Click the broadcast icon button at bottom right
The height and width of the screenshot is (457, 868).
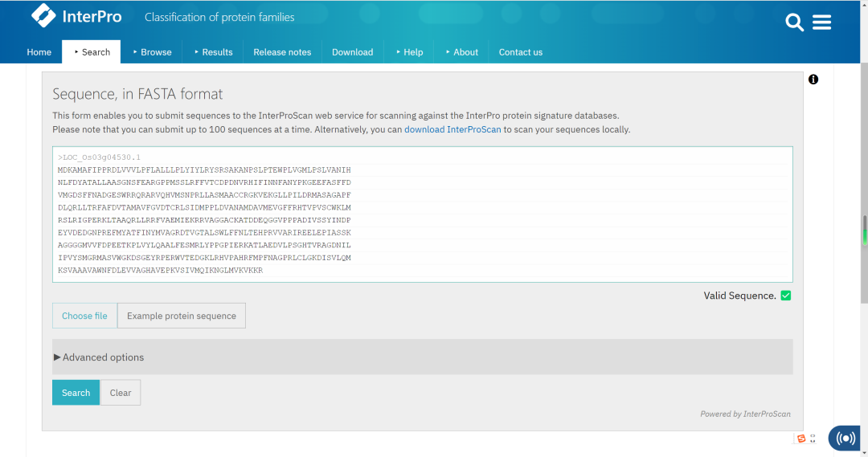[845, 439]
